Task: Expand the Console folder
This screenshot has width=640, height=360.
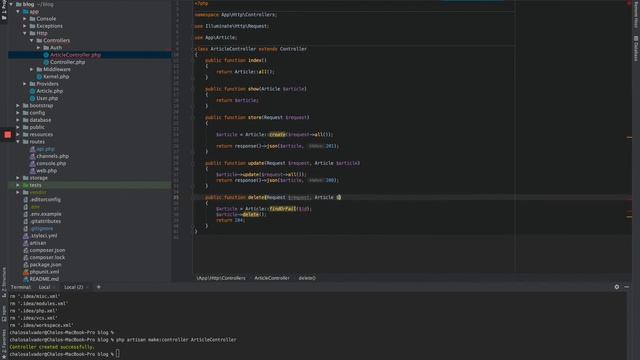Action: (25, 19)
